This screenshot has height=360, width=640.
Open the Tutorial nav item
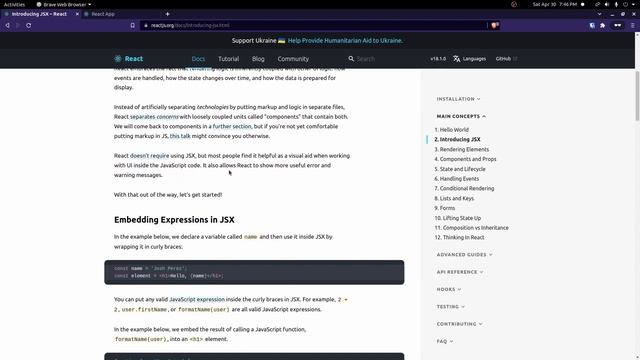pyautogui.click(x=229, y=59)
